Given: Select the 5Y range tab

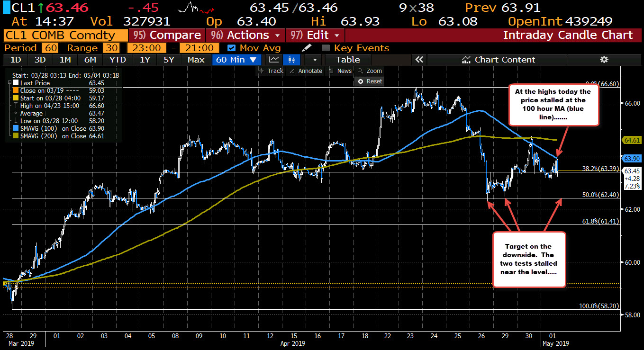Looking at the screenshot, I should (169, 60).
